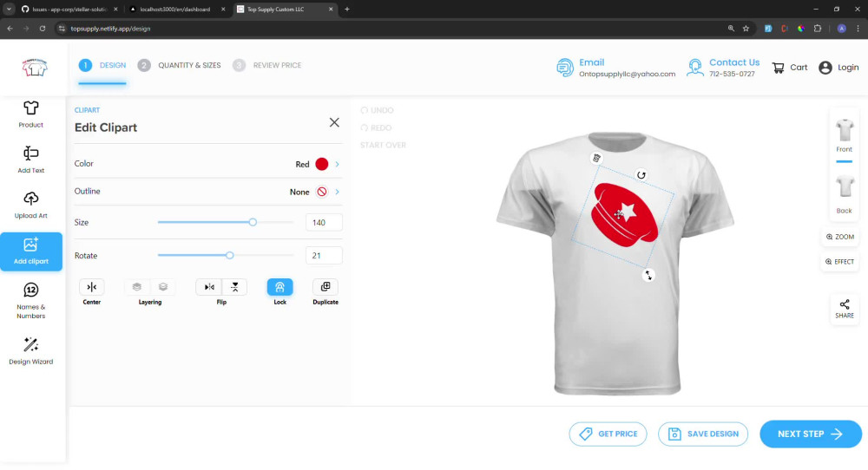Open the shopping Cart
This screenshot has width=868, height=470.
790,68
